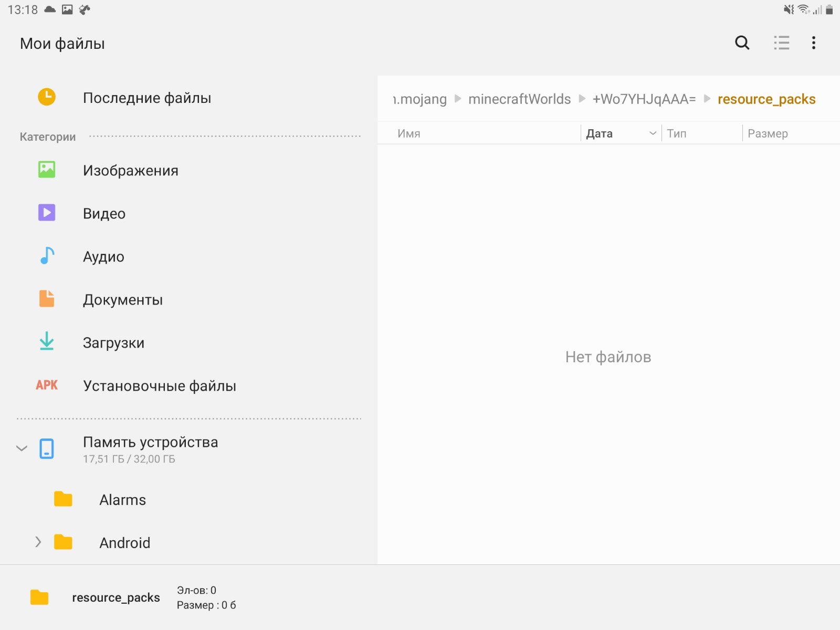
Task: Sort files by the Type column
Action: [677, 133]
